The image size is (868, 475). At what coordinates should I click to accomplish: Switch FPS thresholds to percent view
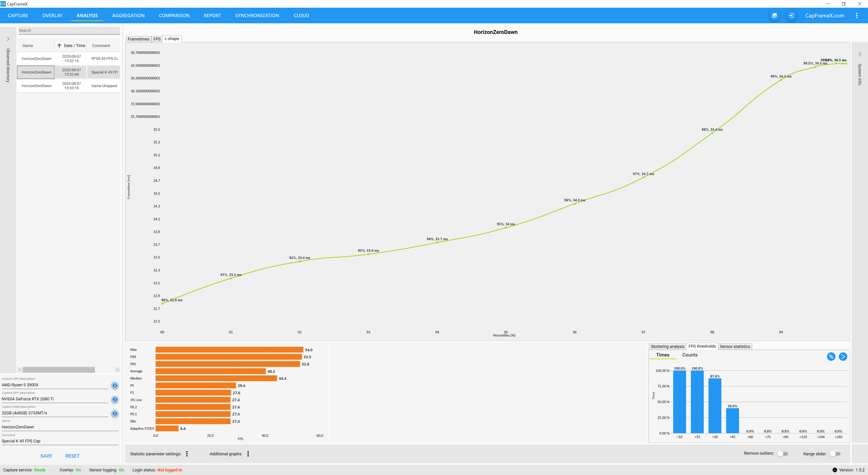[831, 357]
